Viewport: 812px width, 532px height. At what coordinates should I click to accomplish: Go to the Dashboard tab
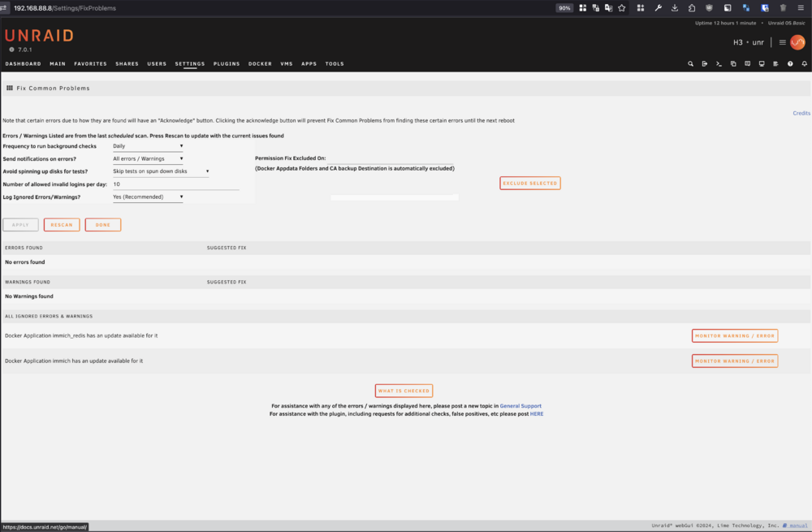tap(23, 63)
